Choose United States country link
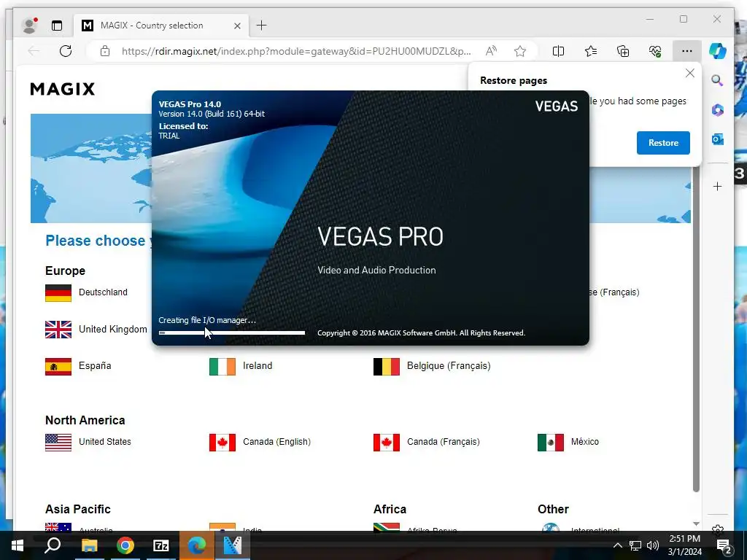 (105, 441)
